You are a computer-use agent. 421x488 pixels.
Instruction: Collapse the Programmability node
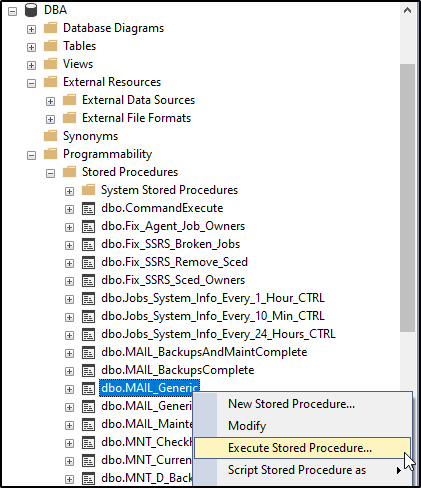31,155
